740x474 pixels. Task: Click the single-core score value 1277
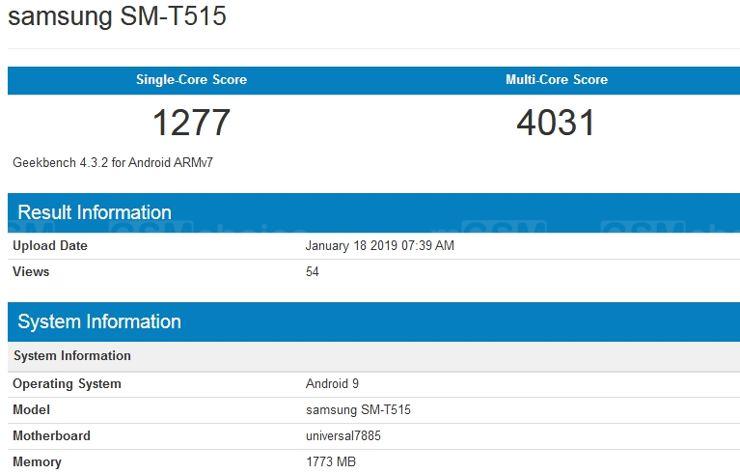click(x=191, y=122)
